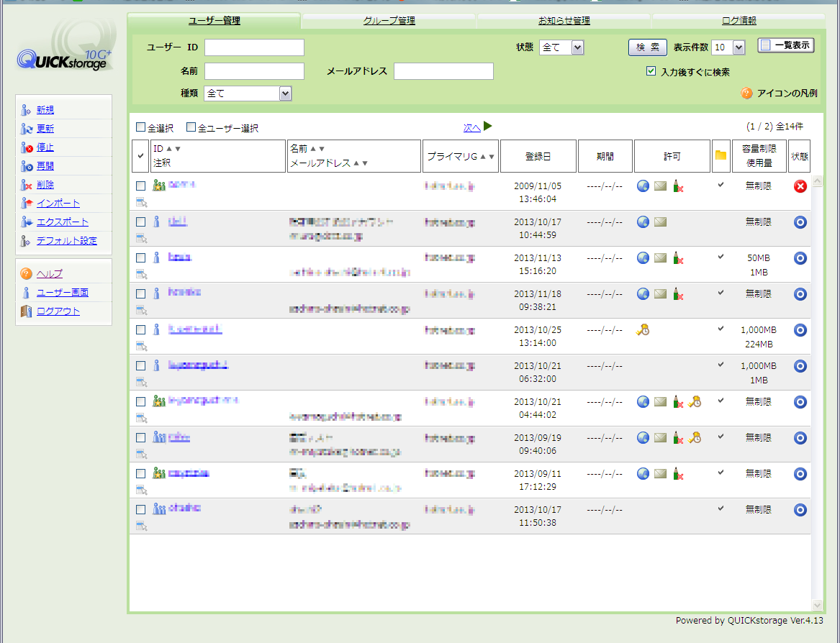Screen dimensions: 840x643
Task: Click the scrollbar up arrow in user list
Action: [x=817, y=181]
